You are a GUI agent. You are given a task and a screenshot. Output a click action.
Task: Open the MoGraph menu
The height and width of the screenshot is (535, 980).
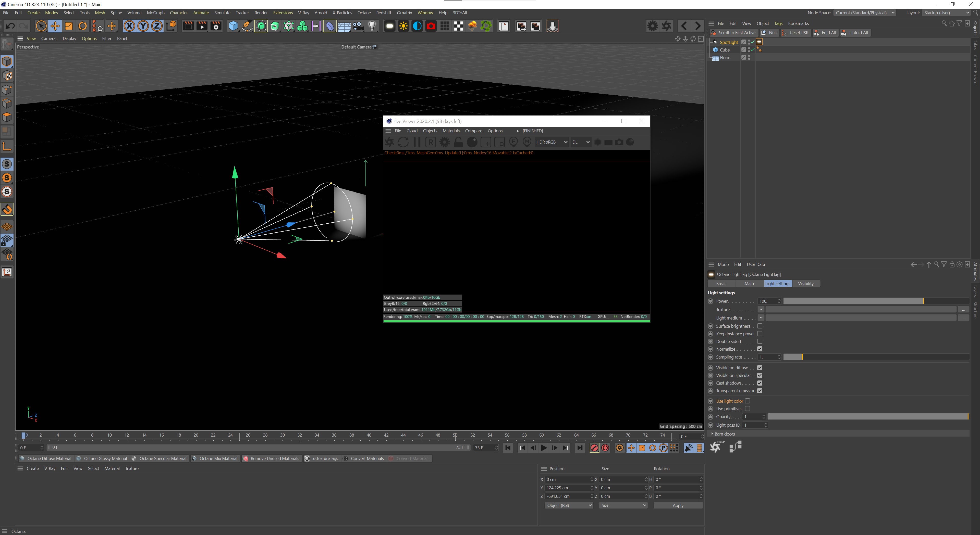[x=156, y=12]
